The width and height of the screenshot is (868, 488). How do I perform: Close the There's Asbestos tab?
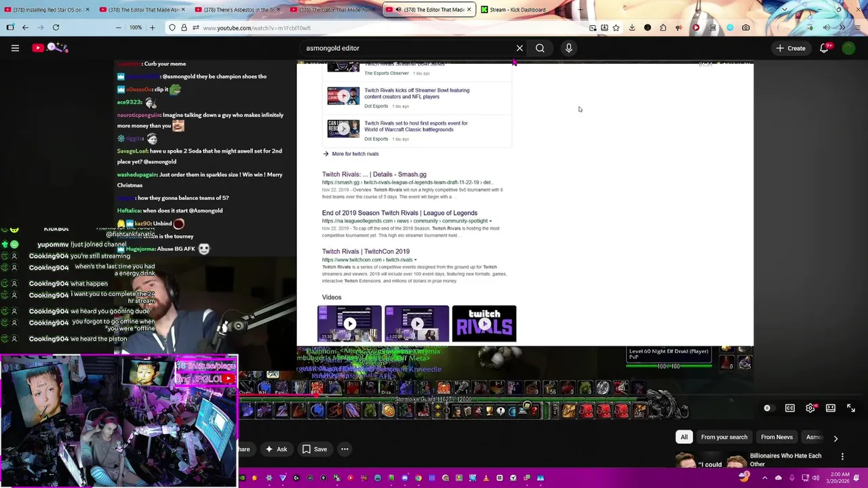tap(279, 9)
